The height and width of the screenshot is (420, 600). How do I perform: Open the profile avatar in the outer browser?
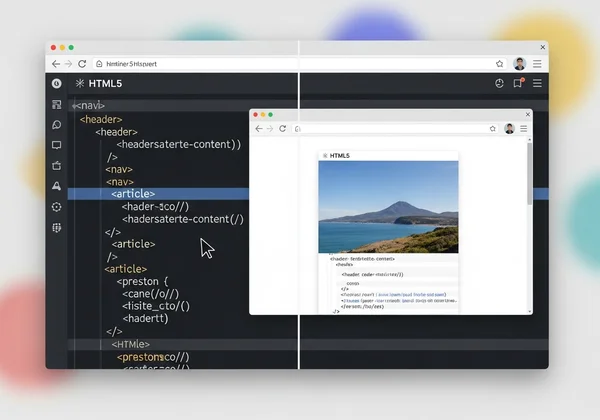(520, 64)
